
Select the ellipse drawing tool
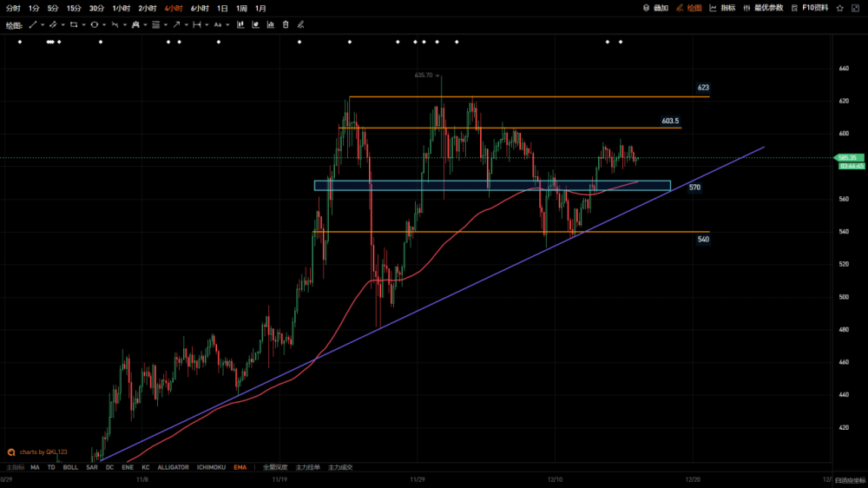pyautogui.click(x=94, y=24)
